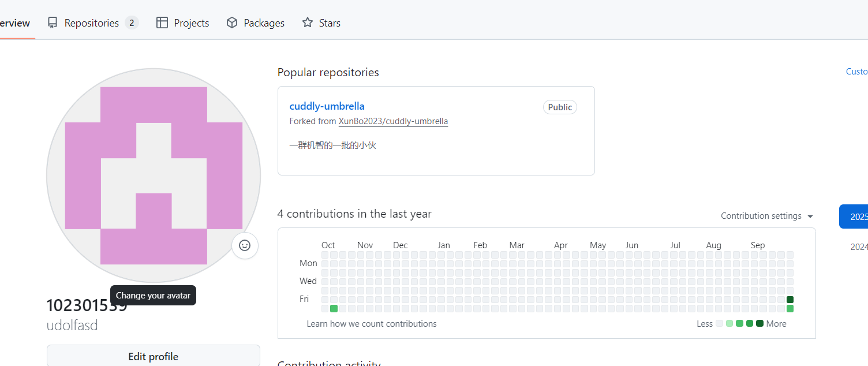Click the repositories count badge showing 2
Viewport: 868px width, 366px height.
coord(132,23)
